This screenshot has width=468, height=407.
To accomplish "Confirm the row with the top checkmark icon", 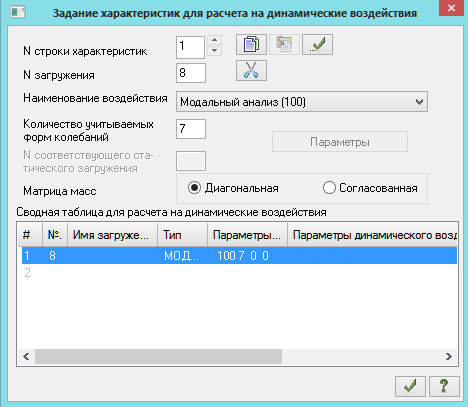I will point(317,44).
